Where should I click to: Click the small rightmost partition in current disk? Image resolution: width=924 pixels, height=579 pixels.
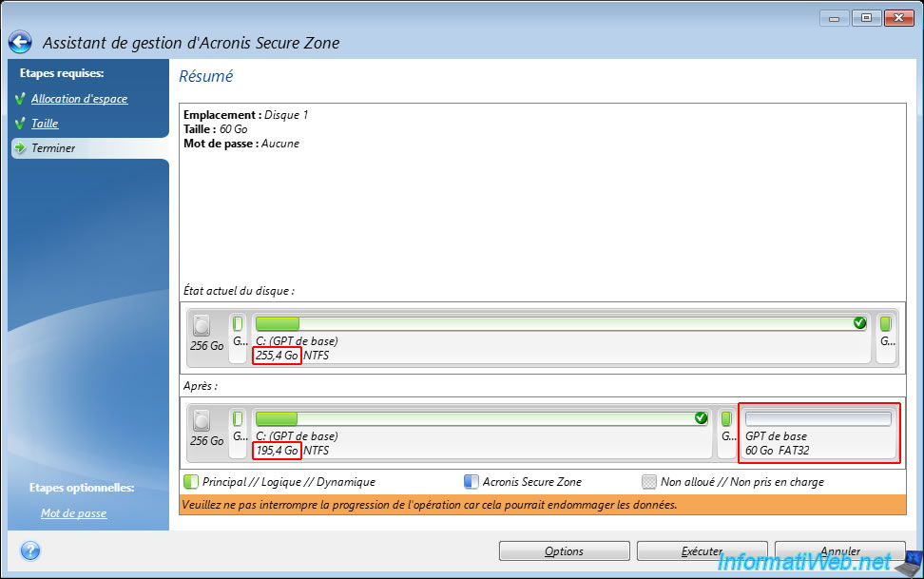(x=886, y=338)
